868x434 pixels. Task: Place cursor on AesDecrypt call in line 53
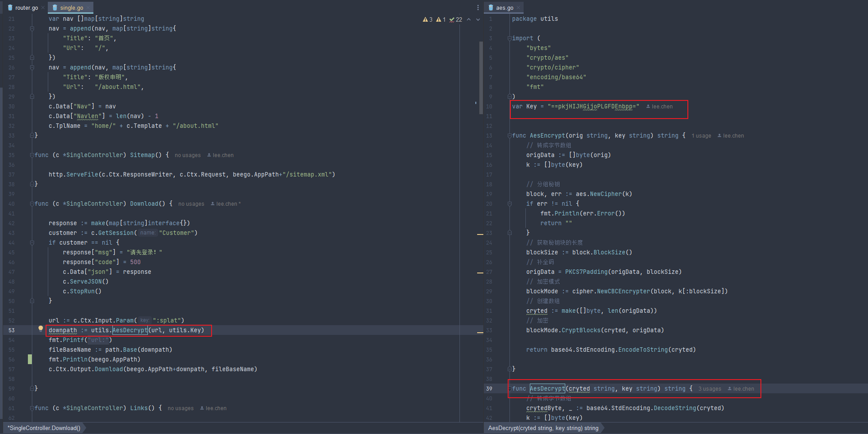point(130,330)
